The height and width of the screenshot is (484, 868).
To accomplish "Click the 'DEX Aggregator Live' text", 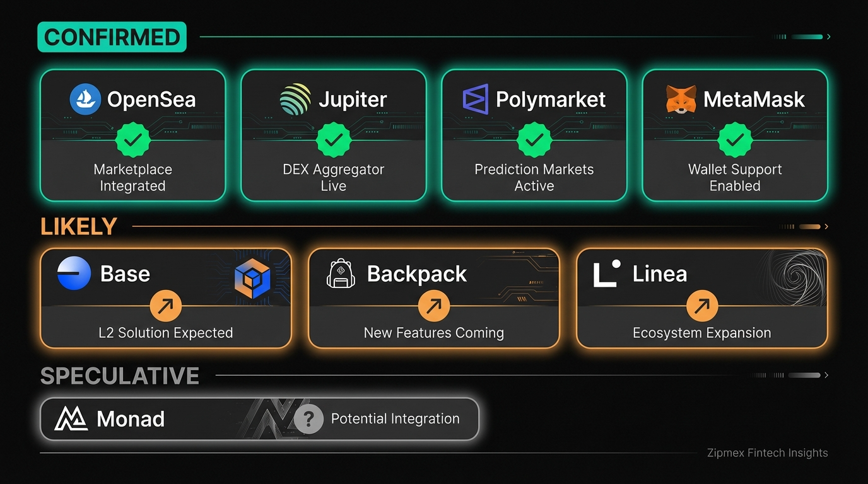I will [333, 178].
